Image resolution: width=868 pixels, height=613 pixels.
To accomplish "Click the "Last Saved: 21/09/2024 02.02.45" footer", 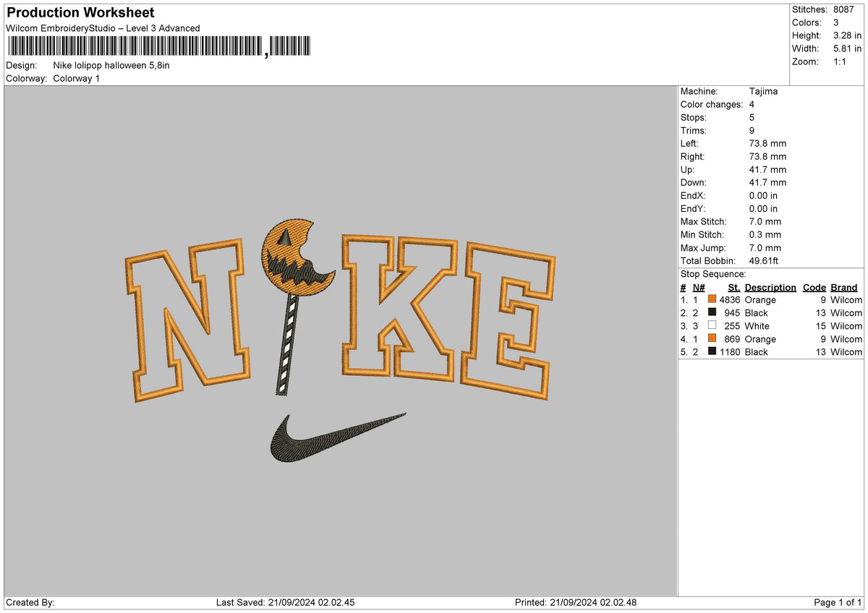I will click(285, 602).
